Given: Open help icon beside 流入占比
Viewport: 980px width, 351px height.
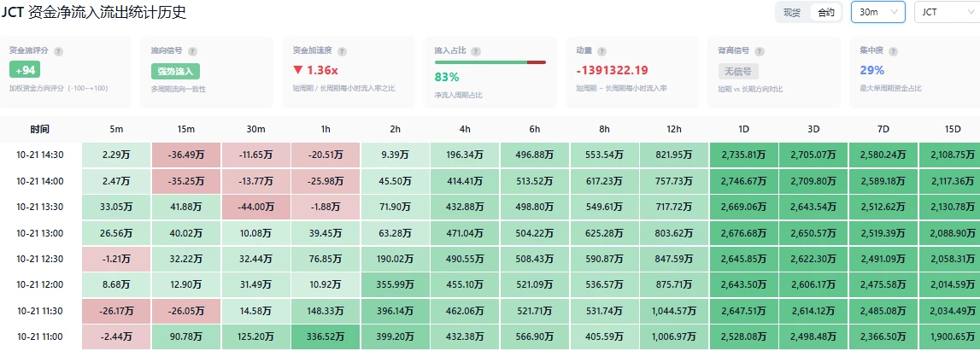Looking at the screenshot, I should tap(476, 51).
